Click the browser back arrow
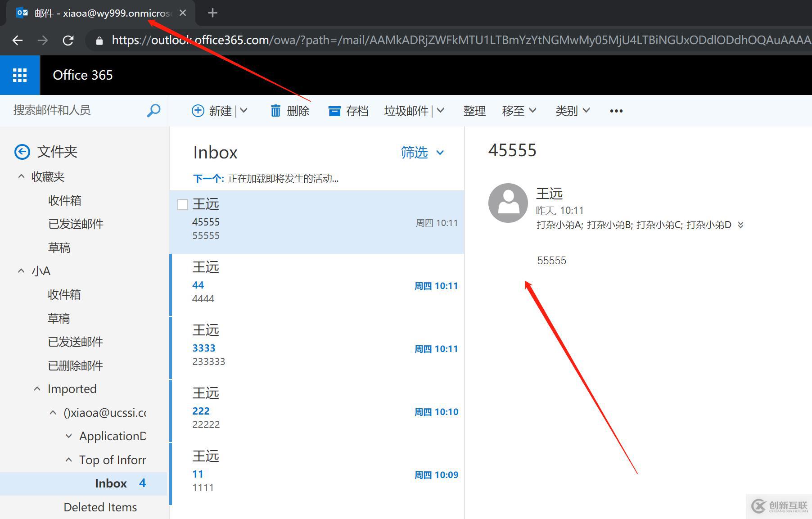 click(18, 41)
